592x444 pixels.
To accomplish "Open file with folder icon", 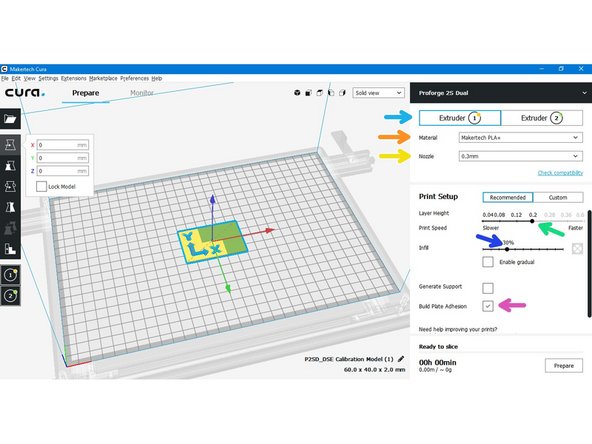I will coord(10,119).
